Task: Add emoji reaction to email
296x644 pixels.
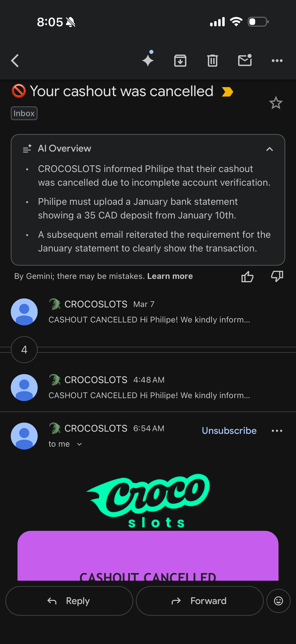Action: (x=278, y=601)
